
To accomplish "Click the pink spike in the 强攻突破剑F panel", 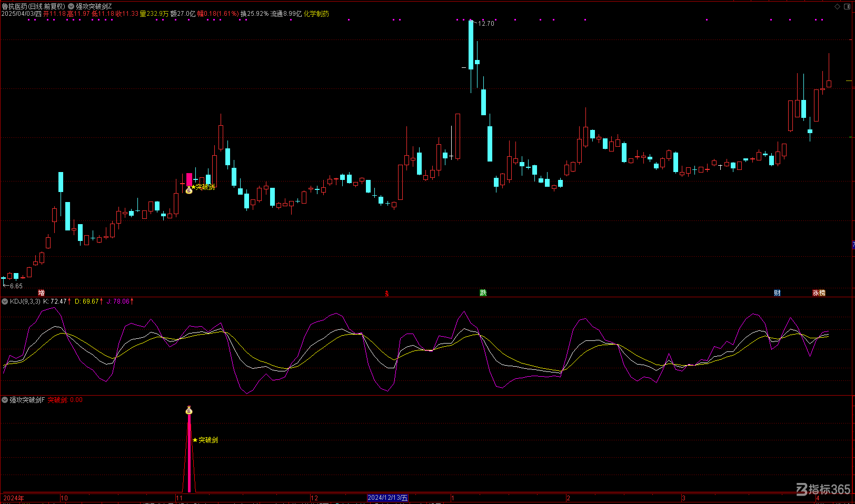I will pos(189,452).
